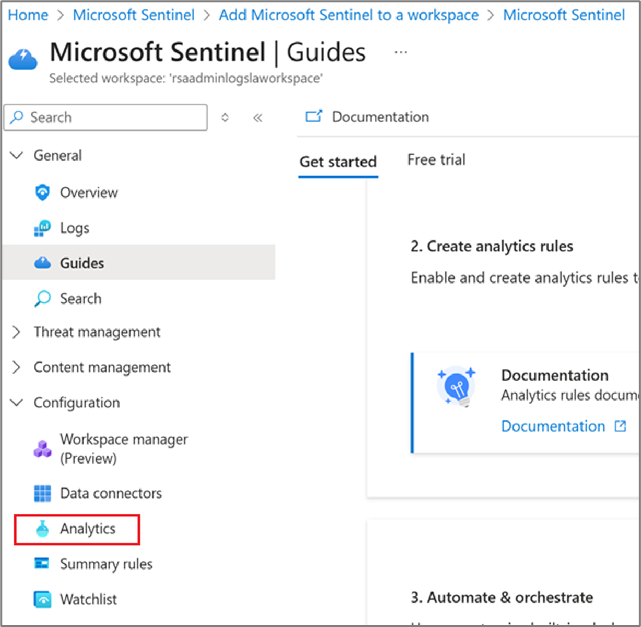Click the Overview shield icon
641x627 pixels.
point(42,193)
